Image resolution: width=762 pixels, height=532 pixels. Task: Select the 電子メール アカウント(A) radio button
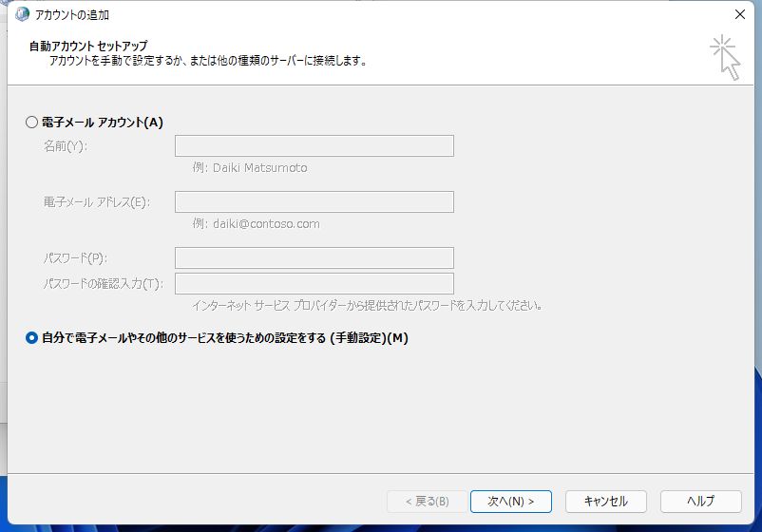point(31,122)
